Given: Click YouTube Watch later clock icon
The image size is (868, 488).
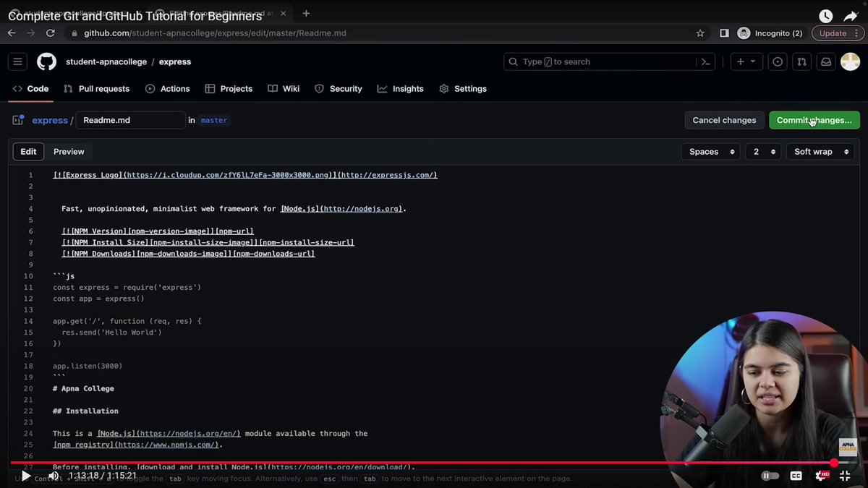Looking at the screenshot, I should [826, 17].
